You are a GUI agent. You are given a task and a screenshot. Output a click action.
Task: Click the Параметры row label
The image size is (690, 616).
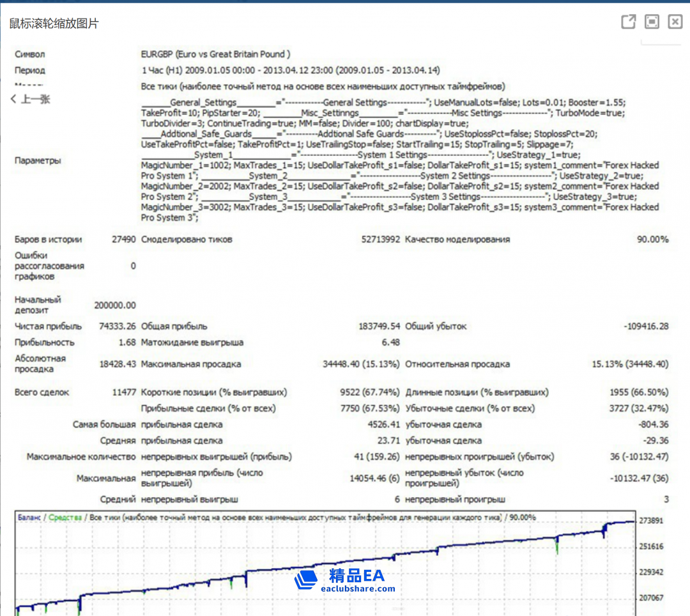(x=38, y=160)
